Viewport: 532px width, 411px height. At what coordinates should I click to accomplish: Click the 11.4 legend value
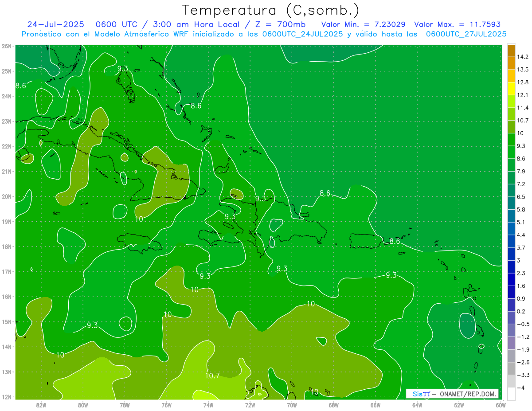click(523, 108)
